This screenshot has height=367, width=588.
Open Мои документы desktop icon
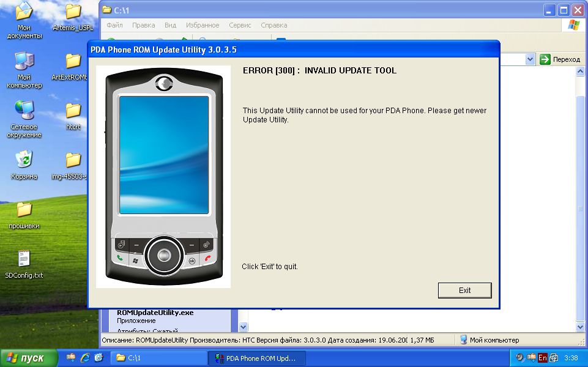24,21
